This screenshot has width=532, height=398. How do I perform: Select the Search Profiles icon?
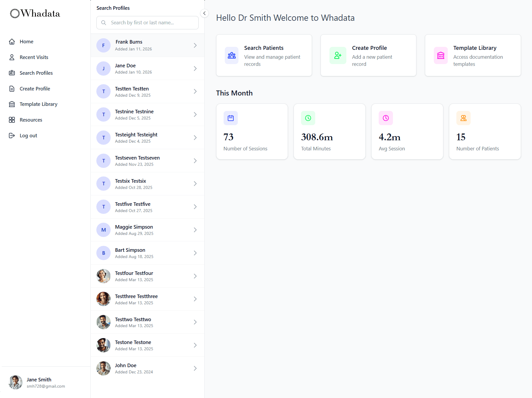pos(12,73)
